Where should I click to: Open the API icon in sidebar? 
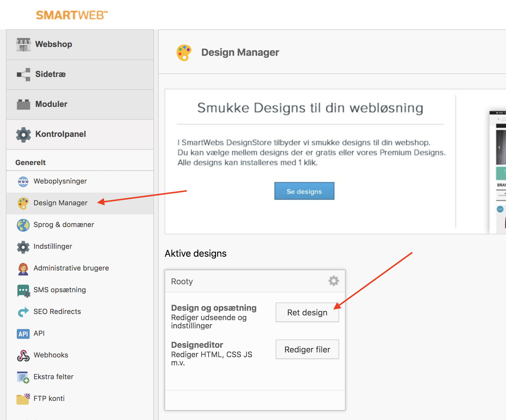23,333
